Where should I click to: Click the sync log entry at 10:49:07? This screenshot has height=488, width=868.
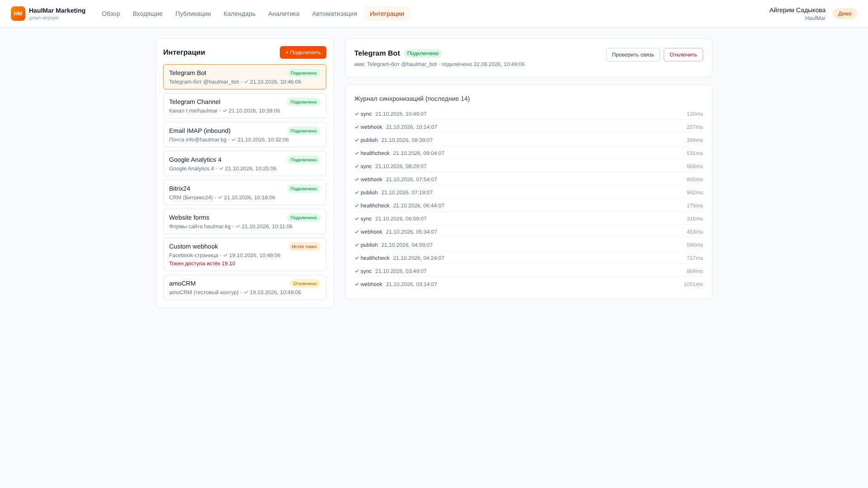pyautogui.click(x=528, y=114)
